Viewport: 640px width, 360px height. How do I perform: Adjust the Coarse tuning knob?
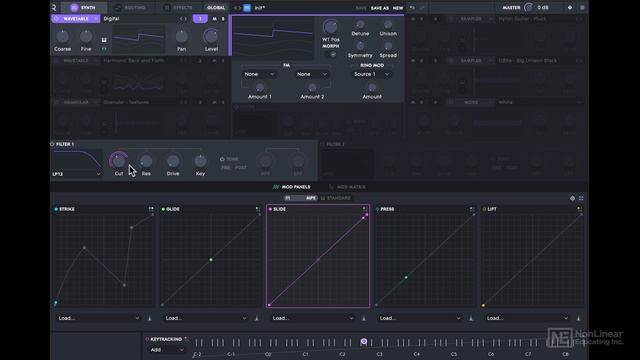point(62,37)
